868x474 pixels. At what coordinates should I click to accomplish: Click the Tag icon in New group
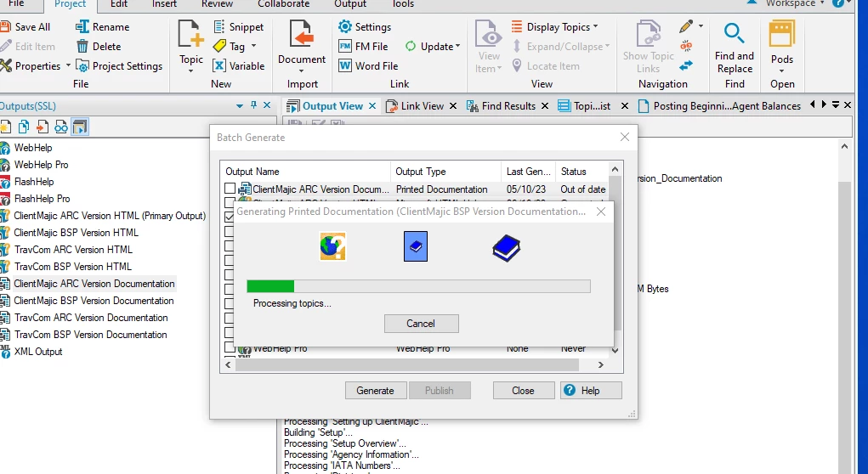point(219,46)
